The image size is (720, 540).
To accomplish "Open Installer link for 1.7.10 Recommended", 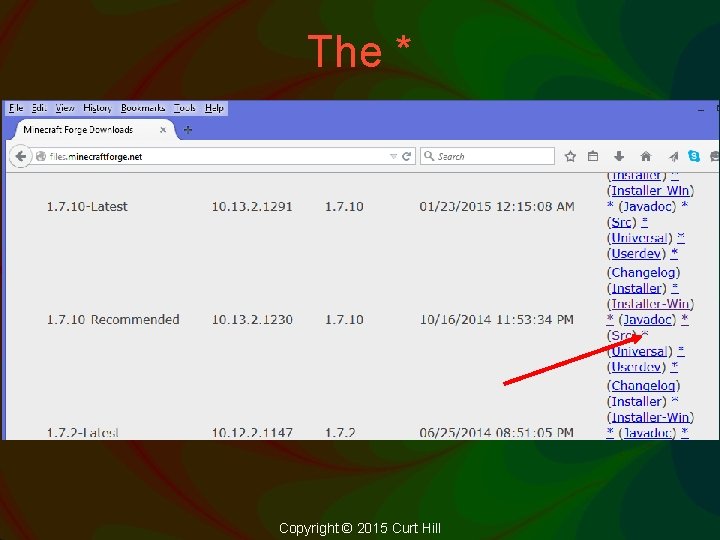I will point(636,288).
